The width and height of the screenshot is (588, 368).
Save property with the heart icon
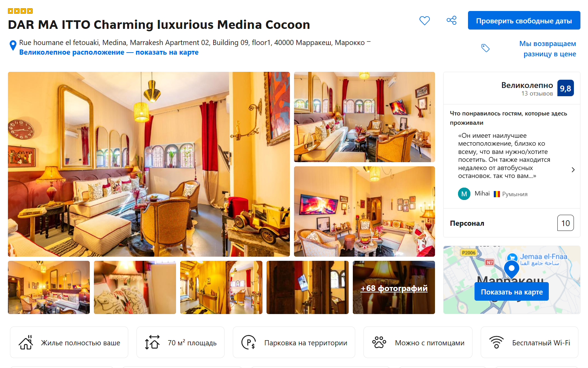pos(425,21)
